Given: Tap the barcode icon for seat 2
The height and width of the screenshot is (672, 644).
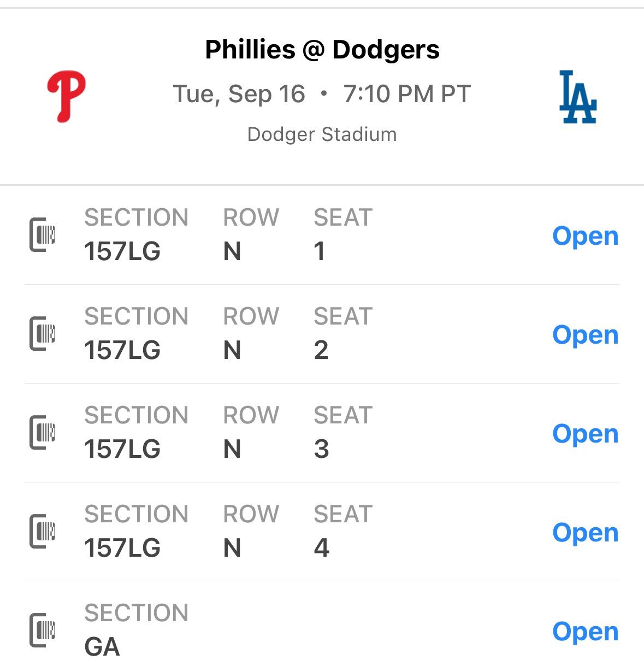Looking at the screenshot, I should click(x=43, y=334).
